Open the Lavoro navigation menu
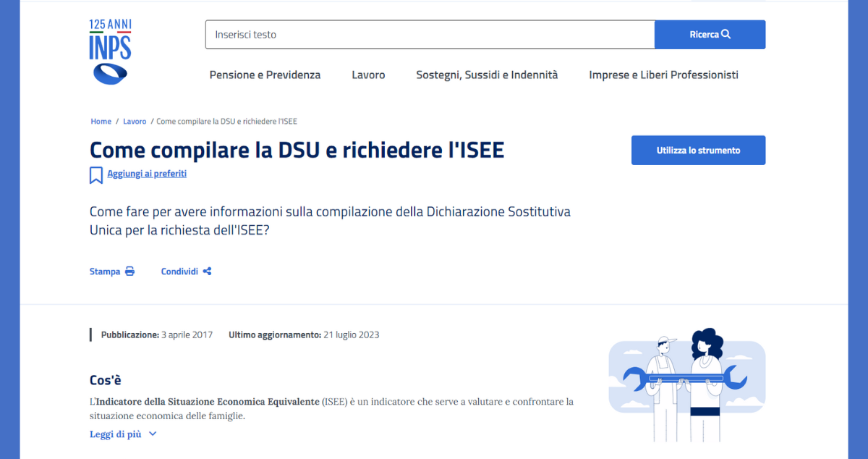The width and height of the screenshot is (868, 459). click(x=368, y=75)
